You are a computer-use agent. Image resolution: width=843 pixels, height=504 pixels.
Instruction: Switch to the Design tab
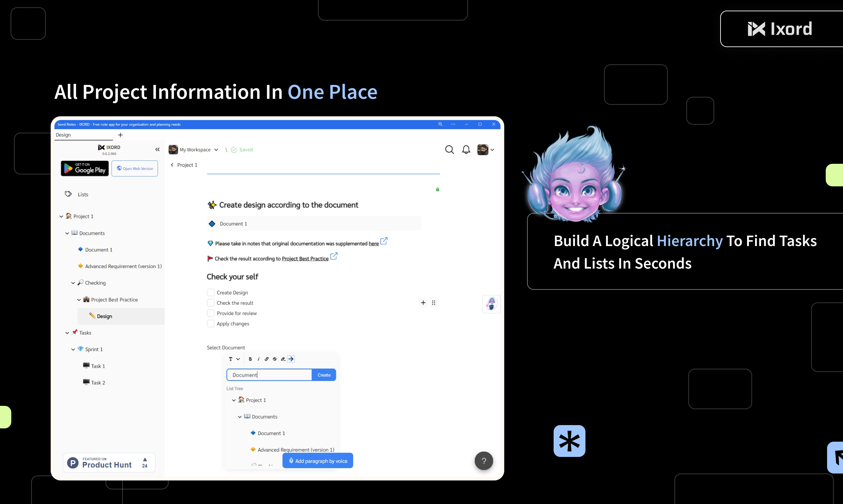coord(63,135)
